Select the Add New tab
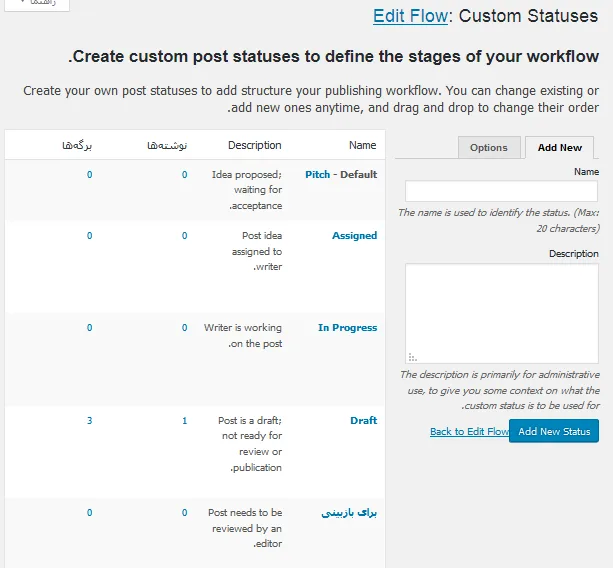Viewport: 613px width, 568px height. click(x=559, y=147)
